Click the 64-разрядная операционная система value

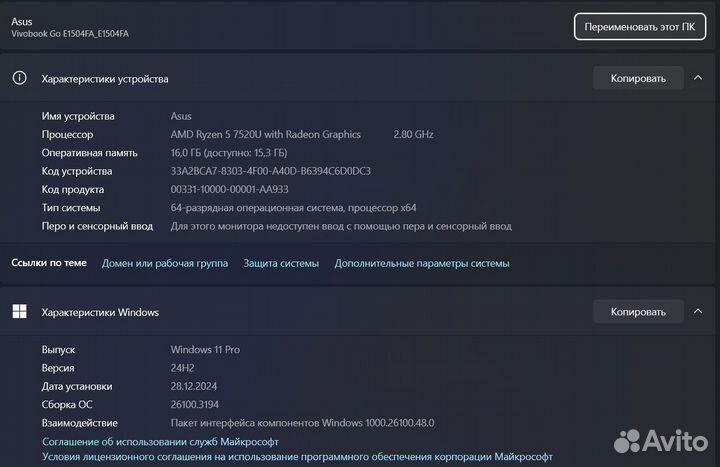pyautogui.click(x=293, y=208)
